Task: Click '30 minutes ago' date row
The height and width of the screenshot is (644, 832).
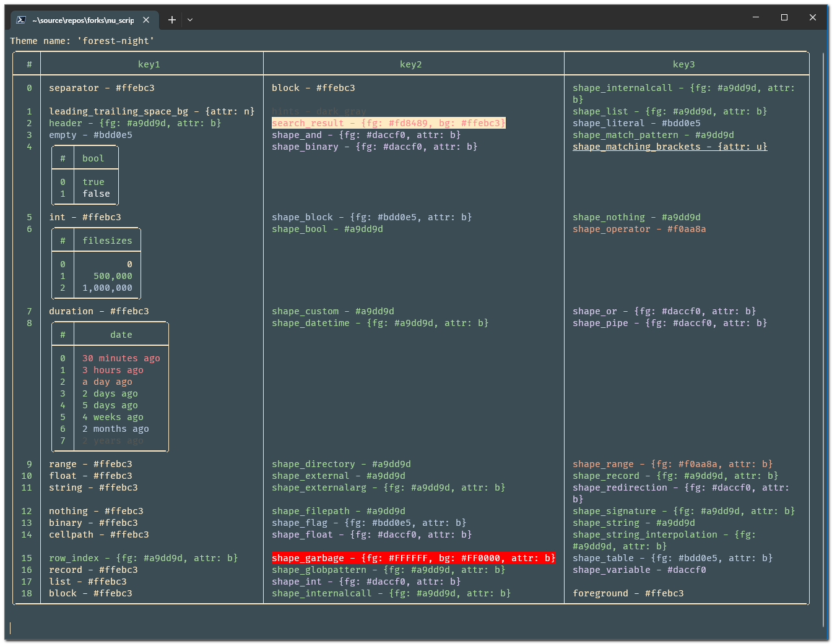Action: [121, 358]
